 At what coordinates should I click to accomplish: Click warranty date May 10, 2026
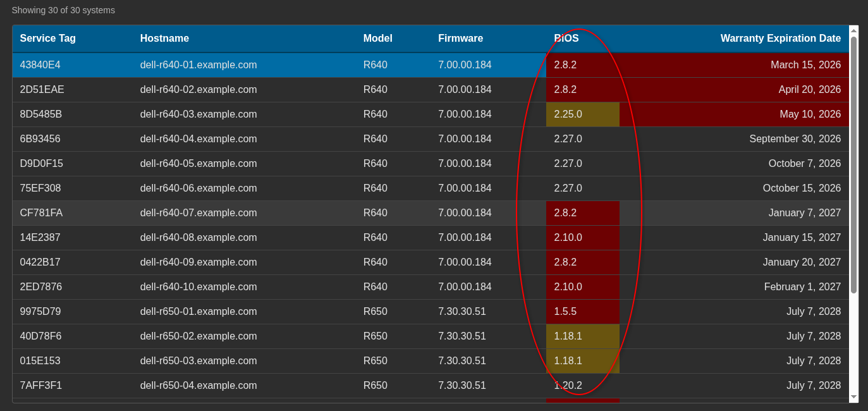click(x=810, y=114)
